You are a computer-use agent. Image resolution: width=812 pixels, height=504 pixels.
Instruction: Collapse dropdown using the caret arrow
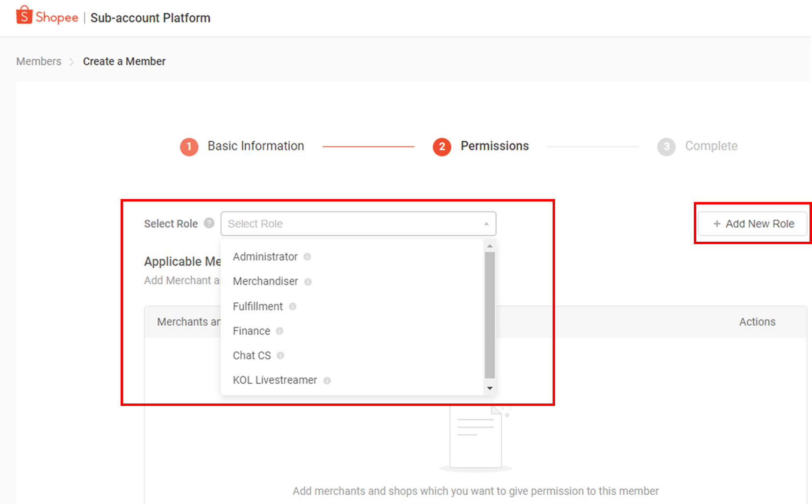point(486,224)
